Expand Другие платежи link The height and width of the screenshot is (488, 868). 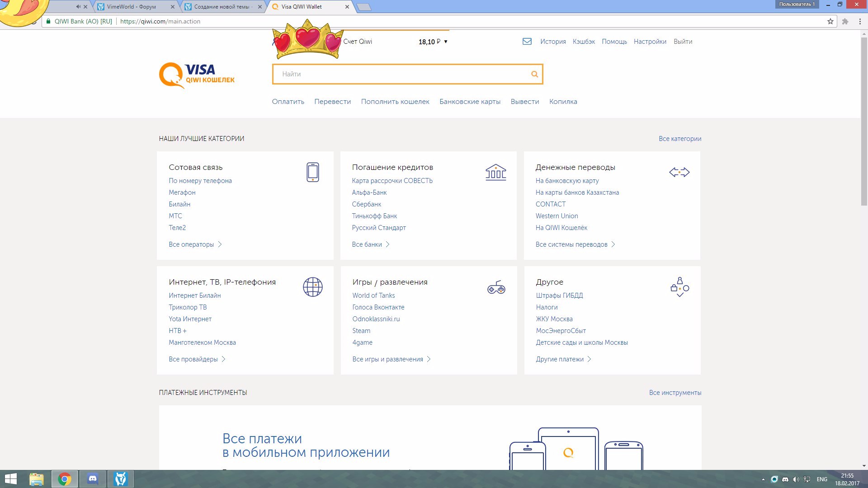click(564, 359)
